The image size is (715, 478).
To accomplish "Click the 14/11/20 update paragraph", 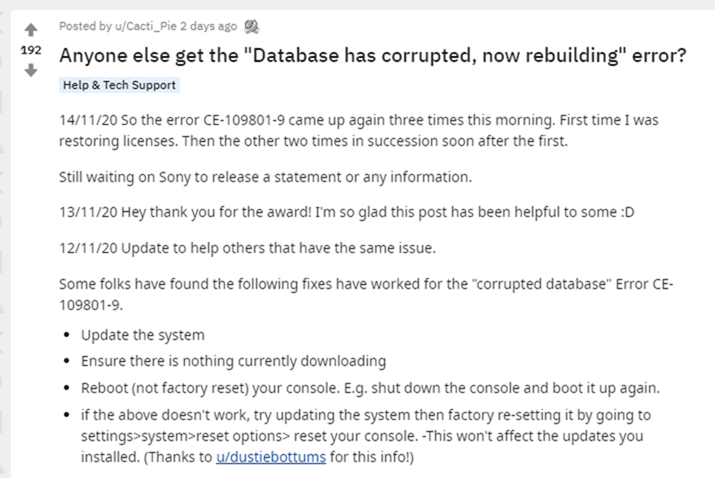I will point(359,130).
